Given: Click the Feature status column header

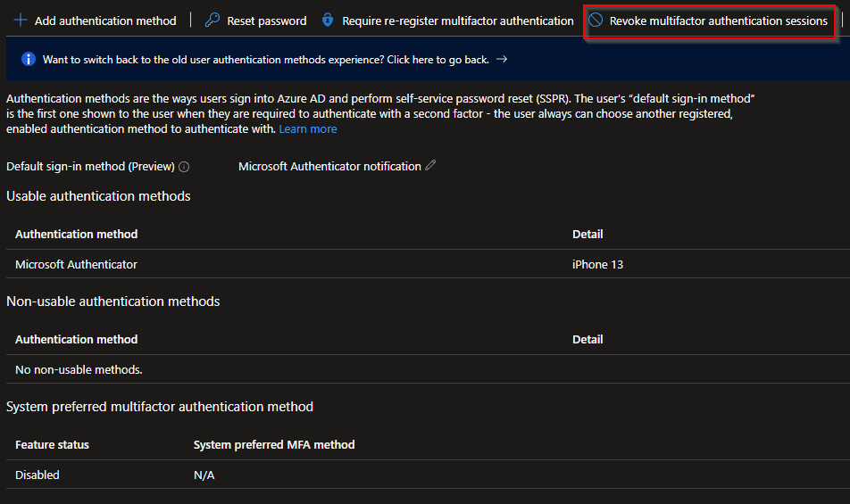Looking at the screenshot, I should click(52, 444).
